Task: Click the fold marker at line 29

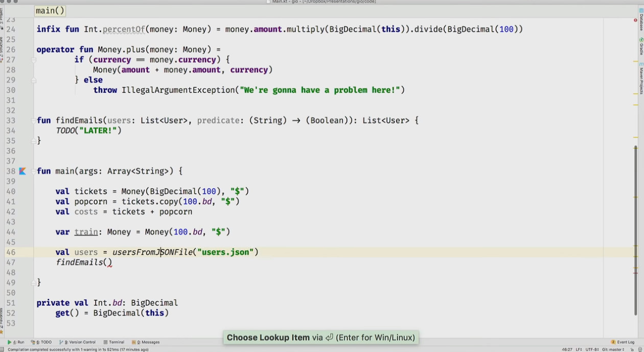Action: point(34,80)
